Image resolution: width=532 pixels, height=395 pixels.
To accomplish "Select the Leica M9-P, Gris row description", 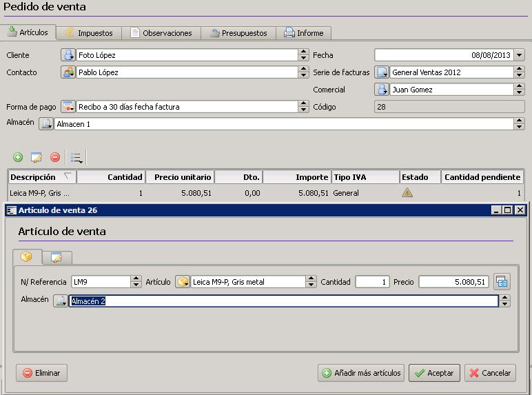I will 39,193.
